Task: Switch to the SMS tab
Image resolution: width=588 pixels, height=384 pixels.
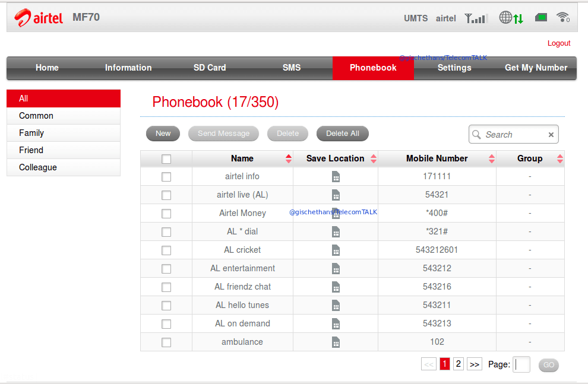Action: coord(292,68)
